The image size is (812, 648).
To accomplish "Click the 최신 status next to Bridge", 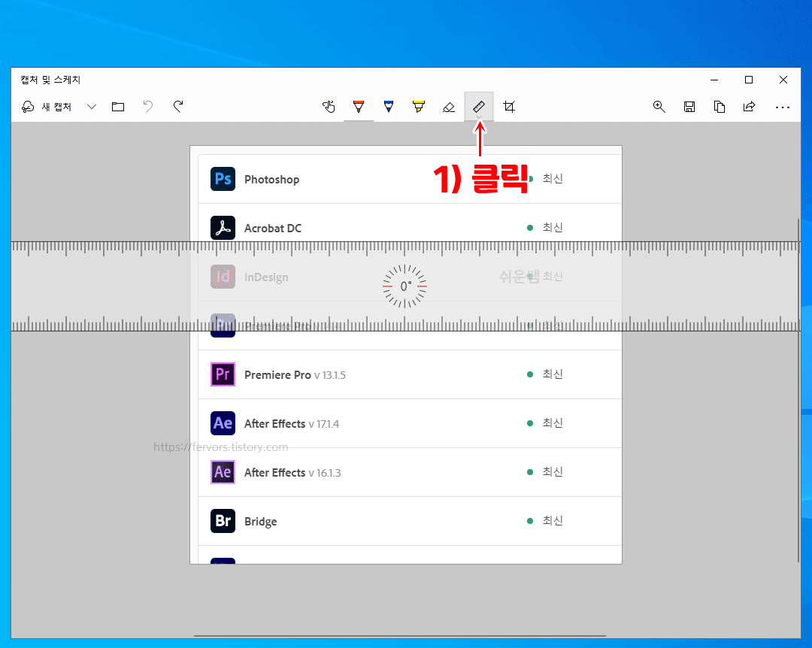I will pyautogui.click(x=553, y=520).
